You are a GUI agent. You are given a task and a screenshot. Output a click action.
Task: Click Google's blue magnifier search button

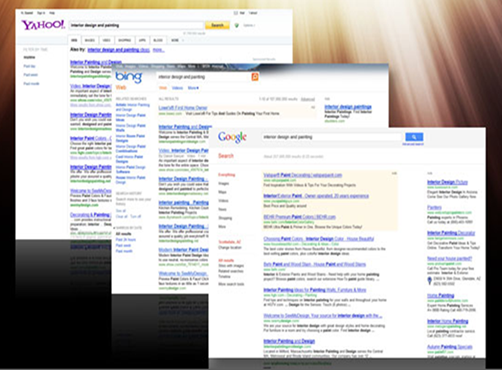[x=414, y=137]
